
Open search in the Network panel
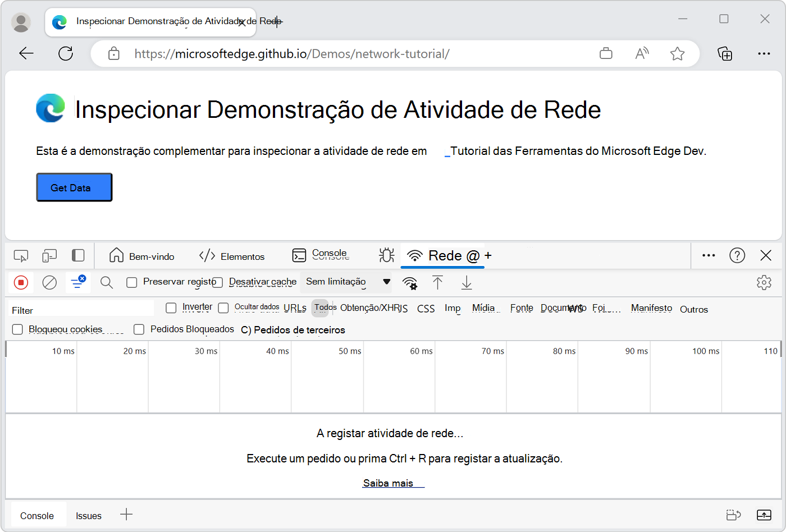pyautogui.click(x=107, y=282)
